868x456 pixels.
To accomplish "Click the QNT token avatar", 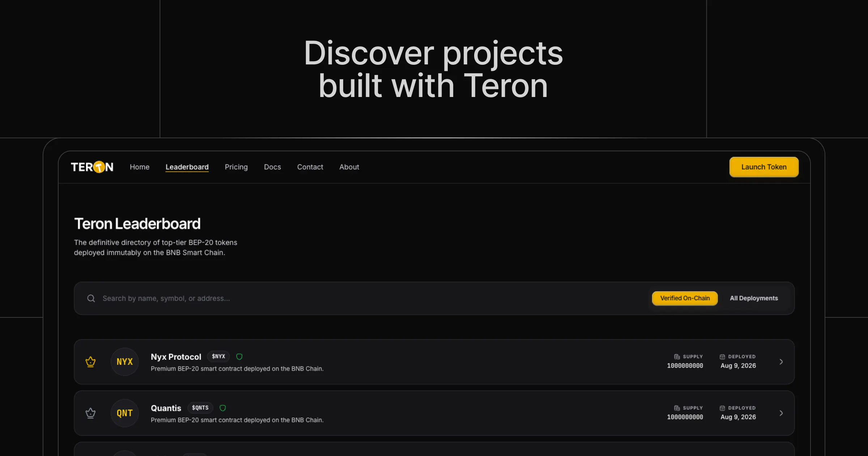I will click(x=125, y=413).
